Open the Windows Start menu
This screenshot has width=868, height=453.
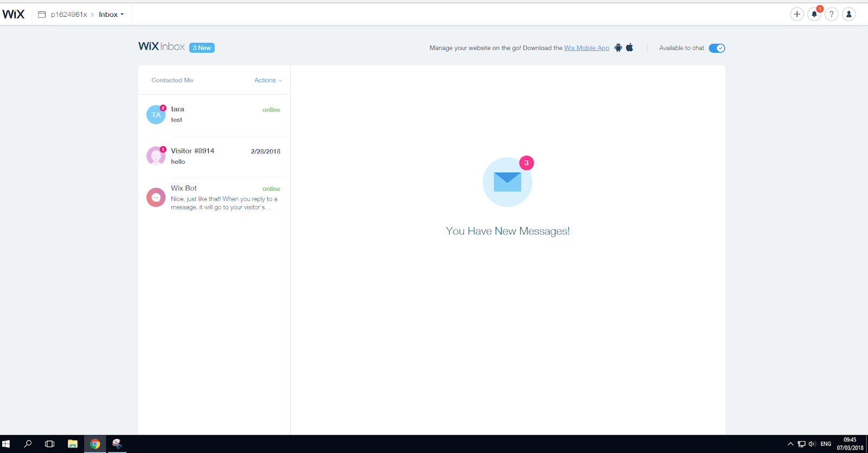coord(6,444)
